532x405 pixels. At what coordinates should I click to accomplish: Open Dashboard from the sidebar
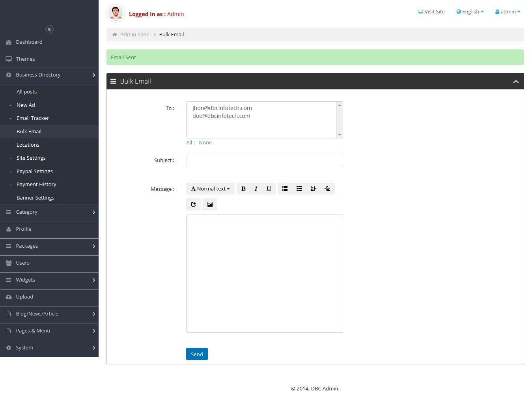pyautogui.click(x=49, y=42)
